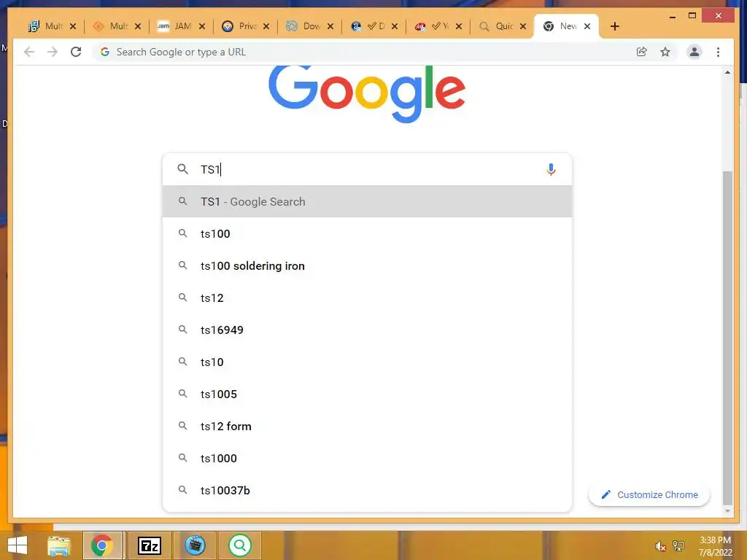This screenshot has width=747, height=560.
Task: Close the JAM tab
Action: click(x=202, y=26)
